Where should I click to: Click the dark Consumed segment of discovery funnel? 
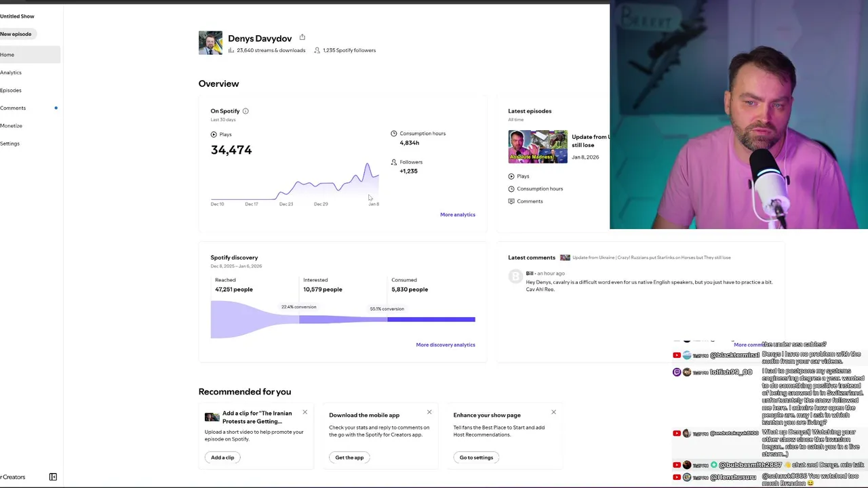coord(431,319)
